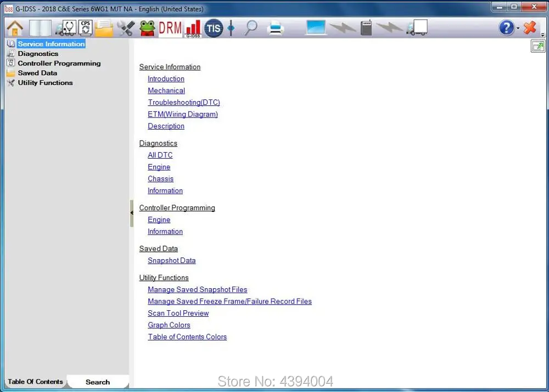Print using the printer icon
The height and width of the screenshot is (392, 549).
[276, 28]
